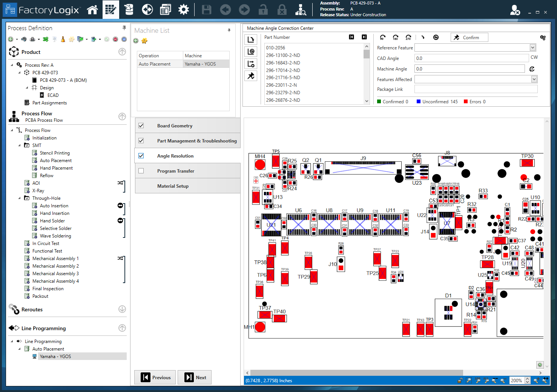Screen dimensions: 557x392
Task: Open the Features Affected dropdown
Action: (x=534, y=79)
